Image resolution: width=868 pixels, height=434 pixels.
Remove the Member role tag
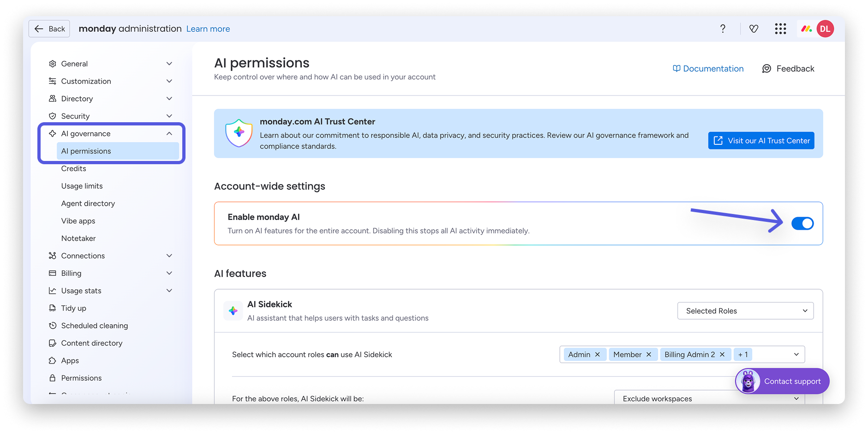(x=648, y=355)
